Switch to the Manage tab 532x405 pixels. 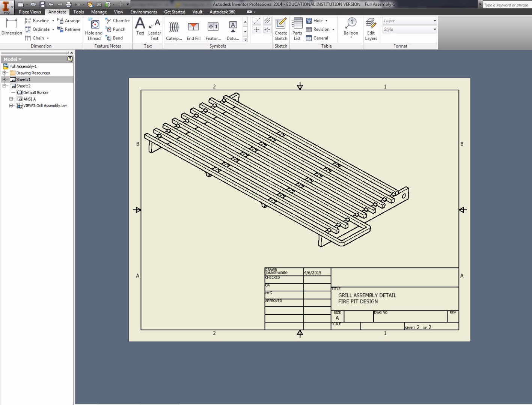(x=99, y=12)
